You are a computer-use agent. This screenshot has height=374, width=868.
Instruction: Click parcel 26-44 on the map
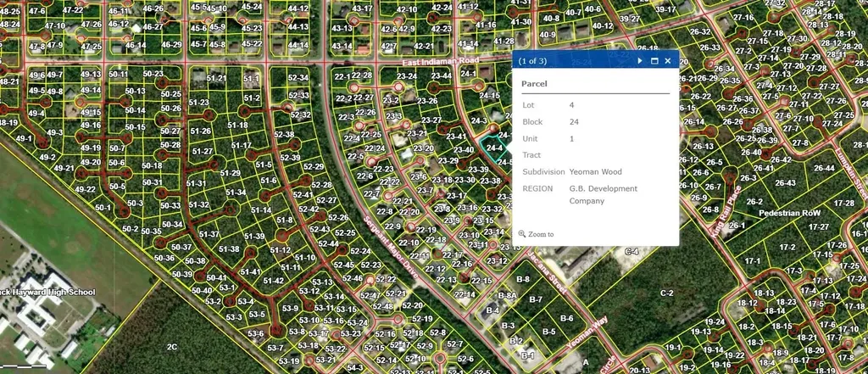[x=825, y=169]
